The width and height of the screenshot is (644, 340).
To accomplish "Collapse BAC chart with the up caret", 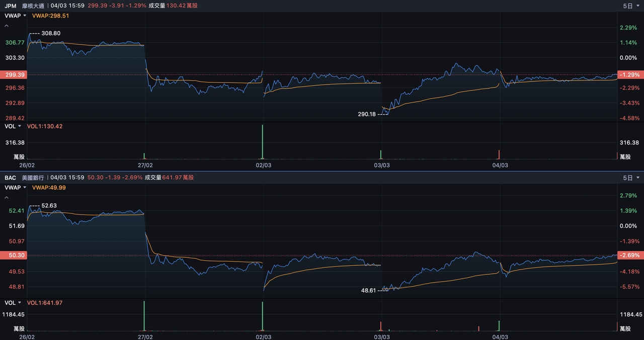I will [x=7, y=197].
